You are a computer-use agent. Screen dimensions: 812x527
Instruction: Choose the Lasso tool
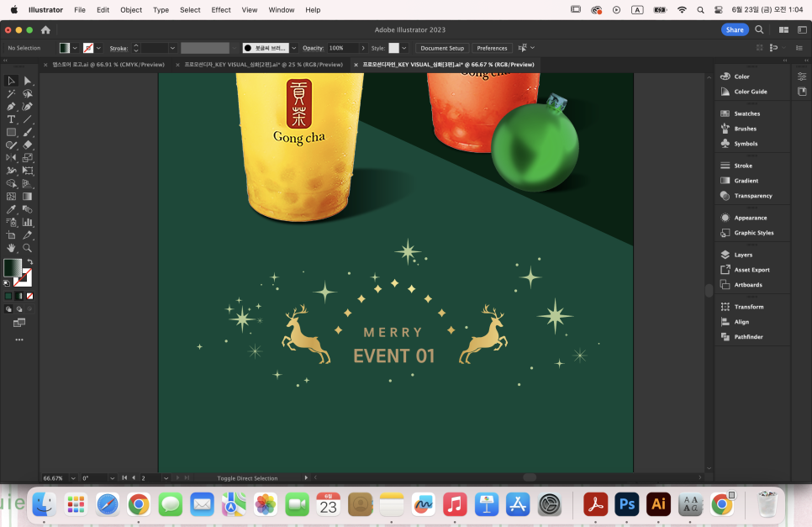[x=28, y=93]
